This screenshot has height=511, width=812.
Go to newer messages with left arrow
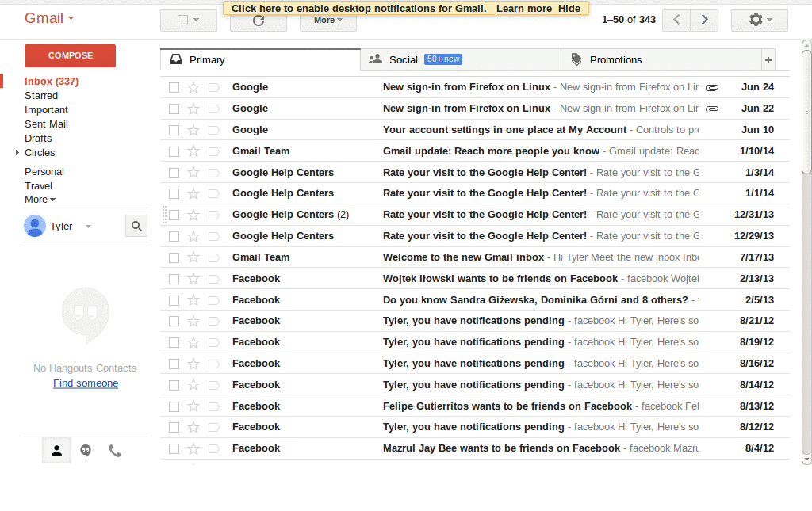coord(676,20)
